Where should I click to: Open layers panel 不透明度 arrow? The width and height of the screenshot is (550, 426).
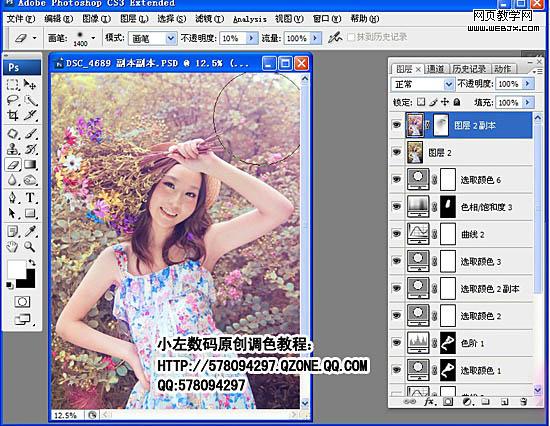527,84
